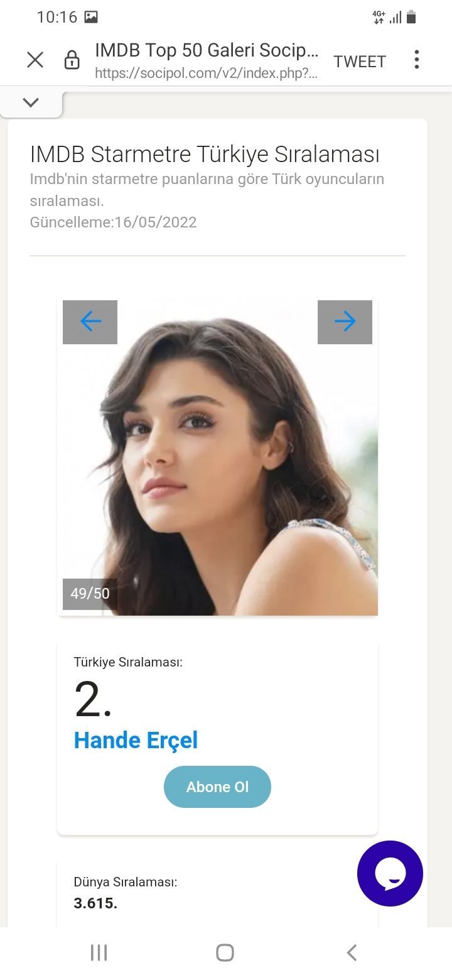Tap the gallery portrait photo

217,457
